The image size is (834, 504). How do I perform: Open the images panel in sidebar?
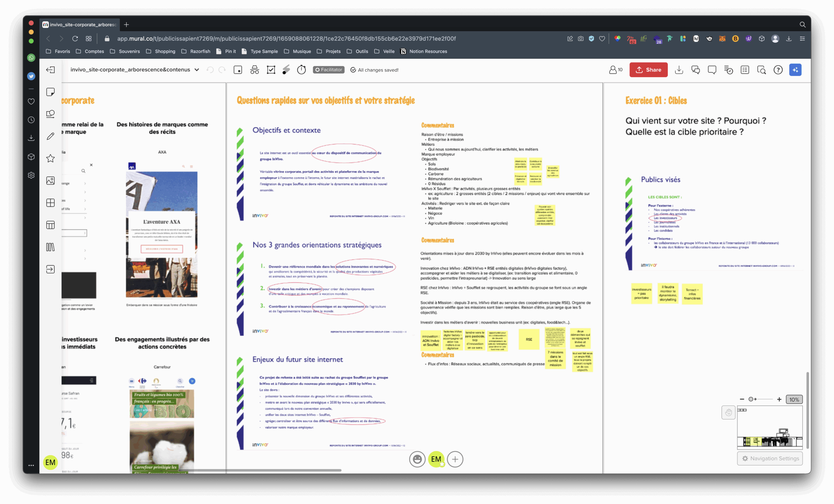50,180
